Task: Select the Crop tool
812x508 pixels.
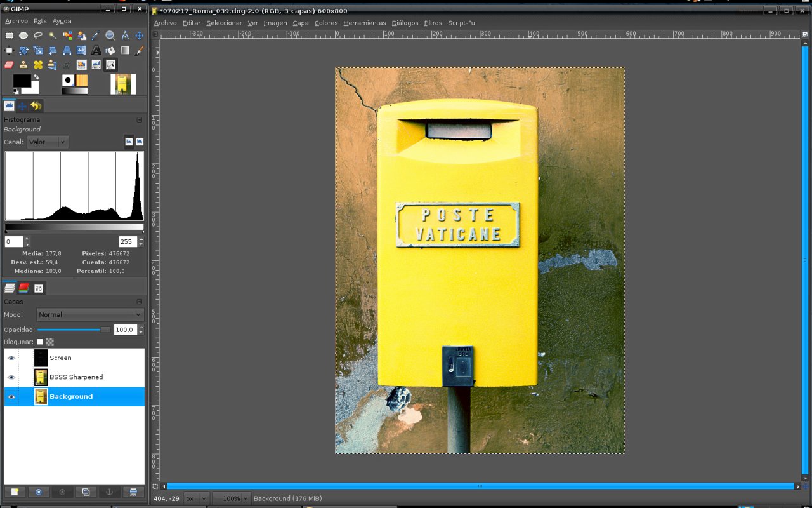Action: click(x=10, y=50)
